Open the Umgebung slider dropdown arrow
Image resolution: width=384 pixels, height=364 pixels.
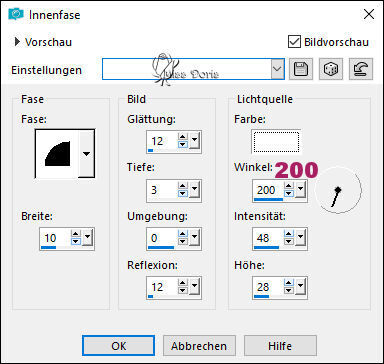coord(195,237)
